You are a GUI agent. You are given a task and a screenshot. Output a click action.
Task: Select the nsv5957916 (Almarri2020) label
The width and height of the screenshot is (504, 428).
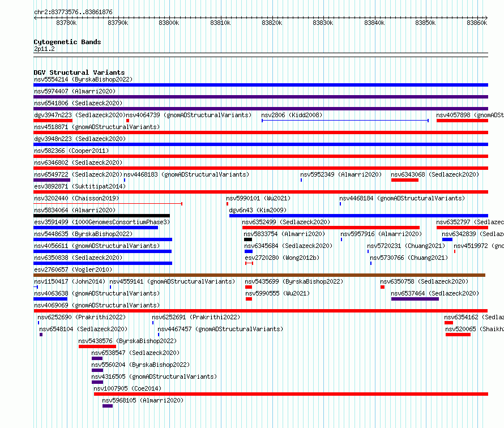coord(381,234)
